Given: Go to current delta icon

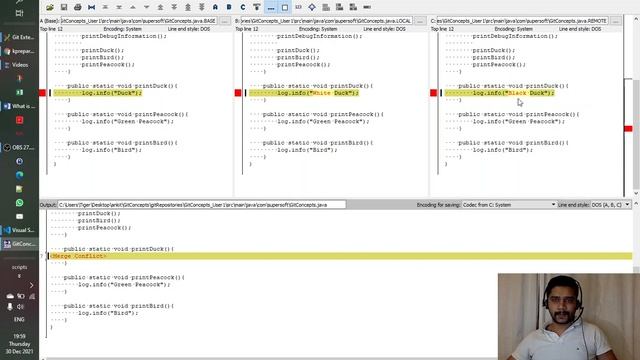Looking at the screenshot, I should 91,7.
